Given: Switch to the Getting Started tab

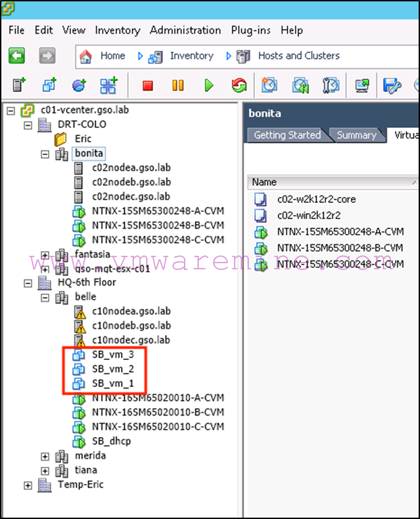Looking at the screenshot, I should pos(287,135).
